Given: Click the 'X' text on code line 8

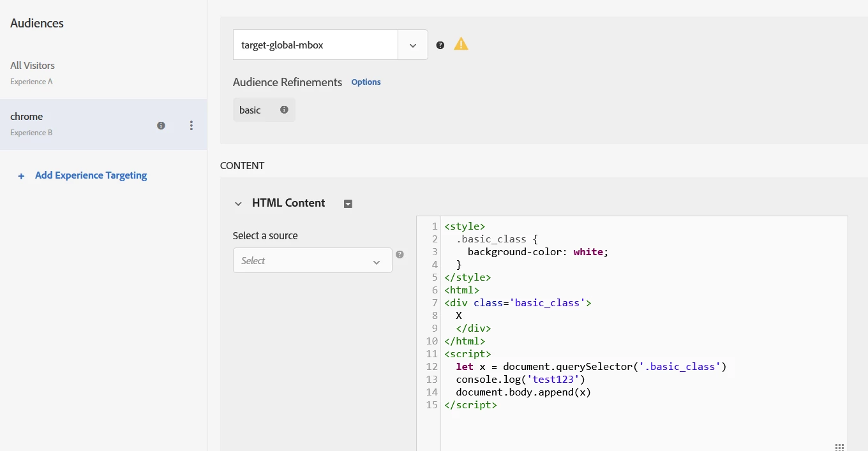Looking at the screenshot, I should coord(459,316).
